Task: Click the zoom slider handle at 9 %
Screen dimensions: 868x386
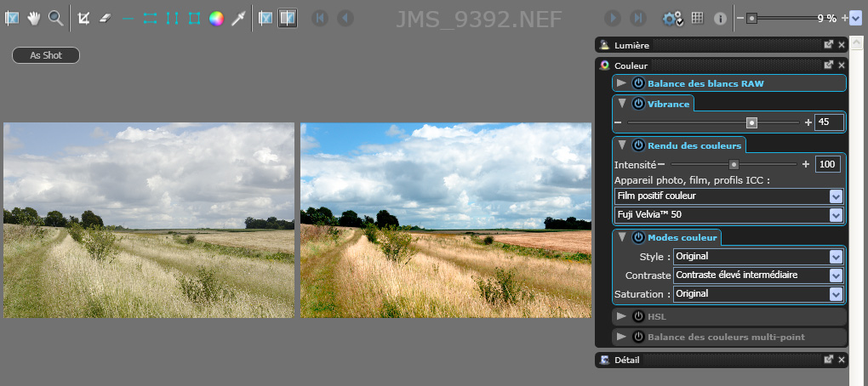Action: [x=751, y=18]
